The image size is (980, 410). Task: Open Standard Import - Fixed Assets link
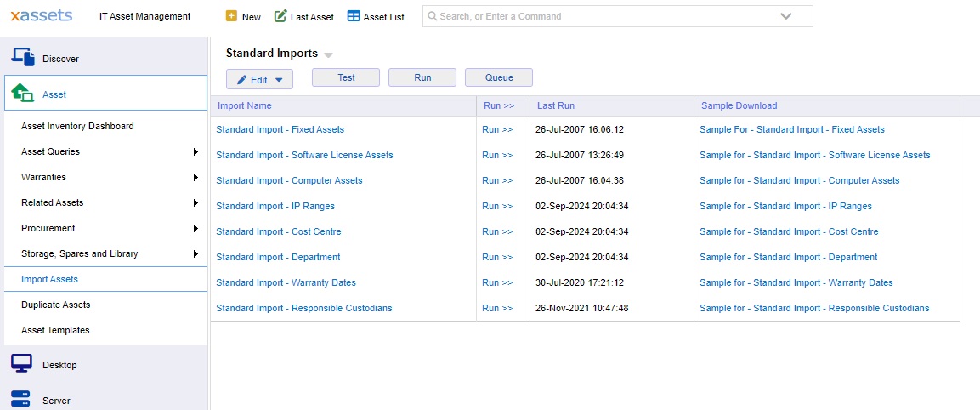[x=280, y=129]
